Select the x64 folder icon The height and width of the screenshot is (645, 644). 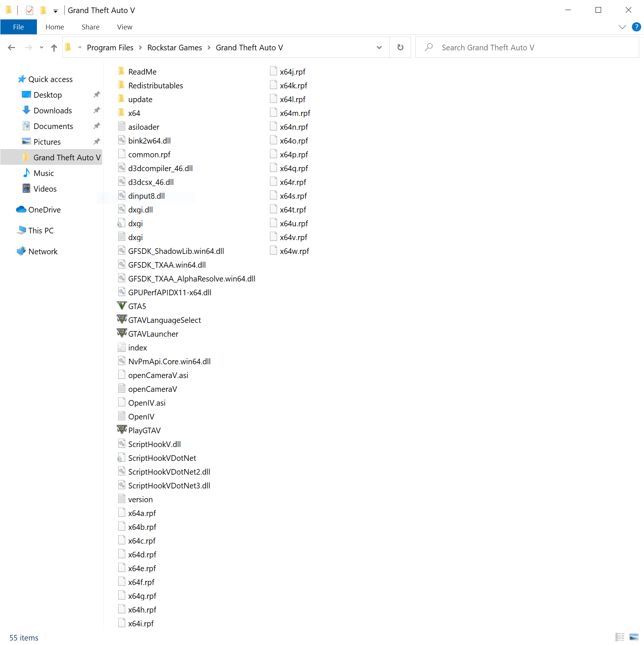click(122, 113)
